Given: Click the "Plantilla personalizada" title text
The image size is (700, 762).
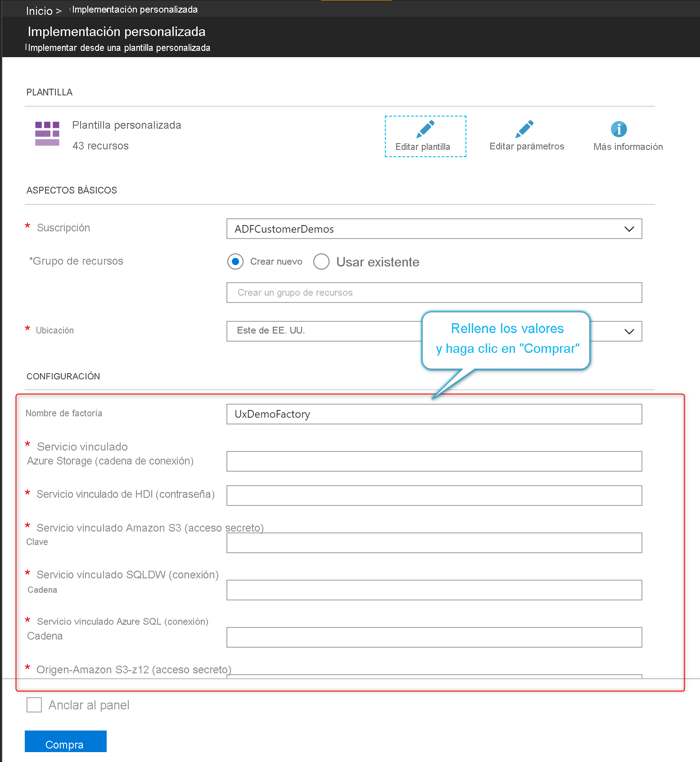Looking at the screenshot, I should (126, 125).
